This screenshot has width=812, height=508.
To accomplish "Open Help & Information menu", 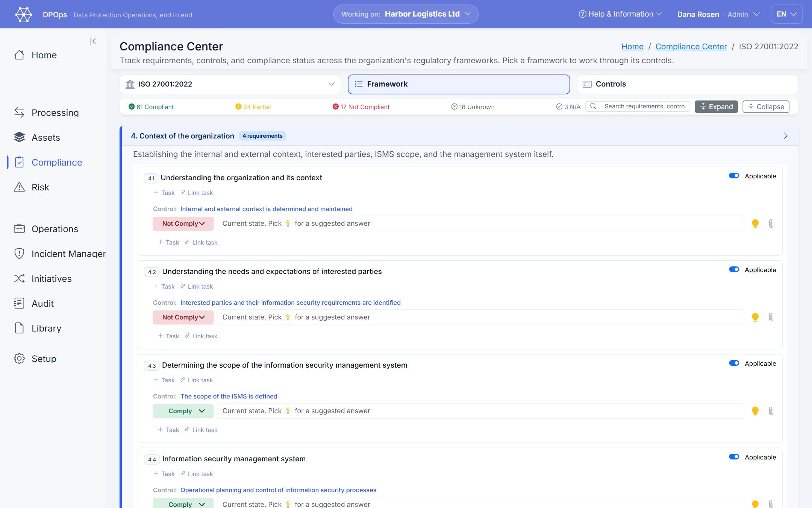I will (x=620, y=14).
